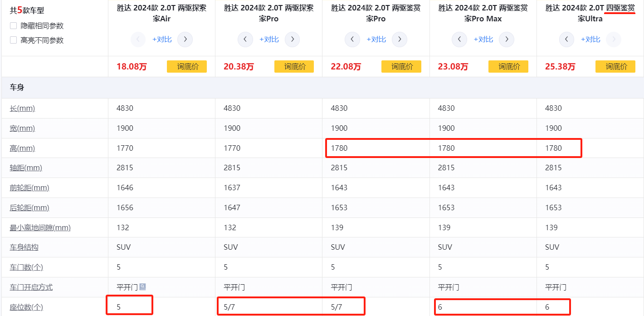Screen dimensions: 644x316
Task: Click +对比 under 两驱探索家Pro
Action: point(269,39)
